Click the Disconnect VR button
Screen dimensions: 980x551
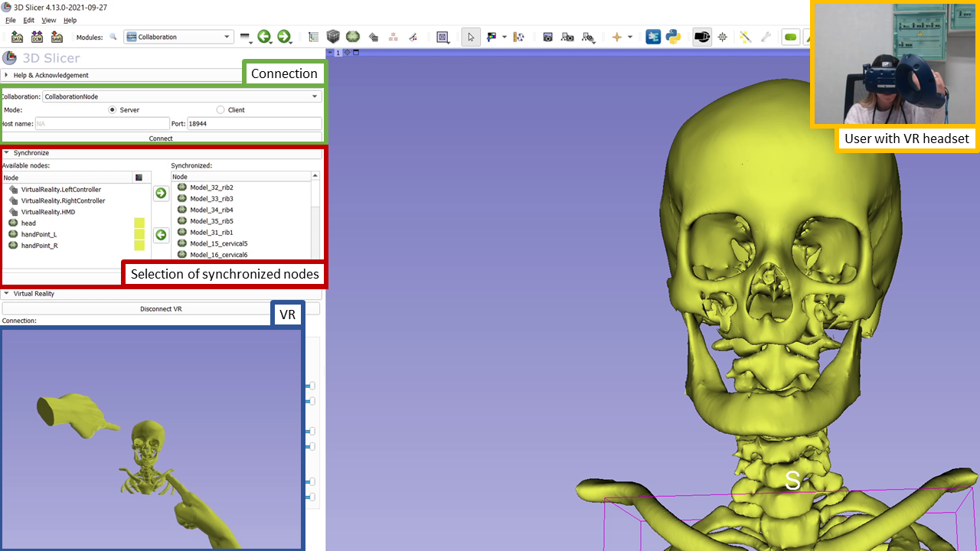[x=161, y=309]
